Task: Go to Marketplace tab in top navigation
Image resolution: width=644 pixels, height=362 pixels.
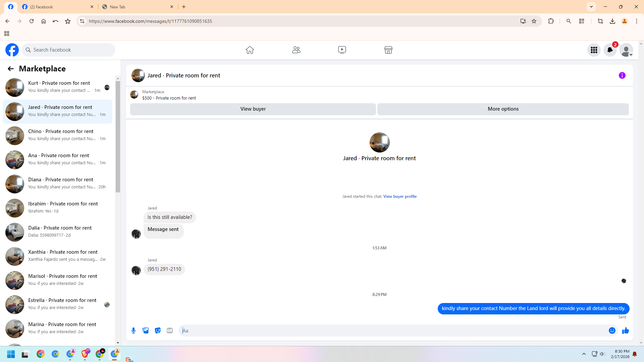Action: (x=388, y=50)
